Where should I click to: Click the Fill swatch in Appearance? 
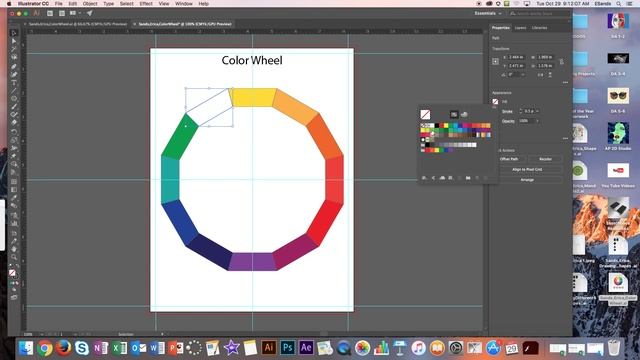click(x=495, y=101)
